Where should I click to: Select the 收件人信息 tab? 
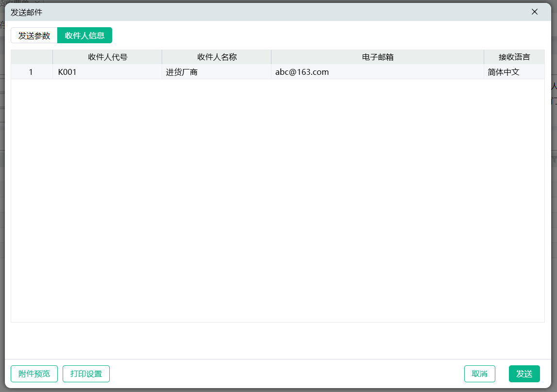(84, 35)
